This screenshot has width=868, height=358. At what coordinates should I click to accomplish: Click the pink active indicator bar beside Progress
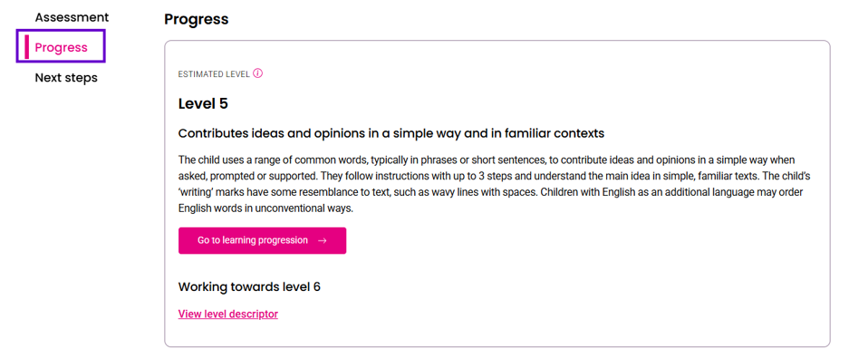(26, 47)
